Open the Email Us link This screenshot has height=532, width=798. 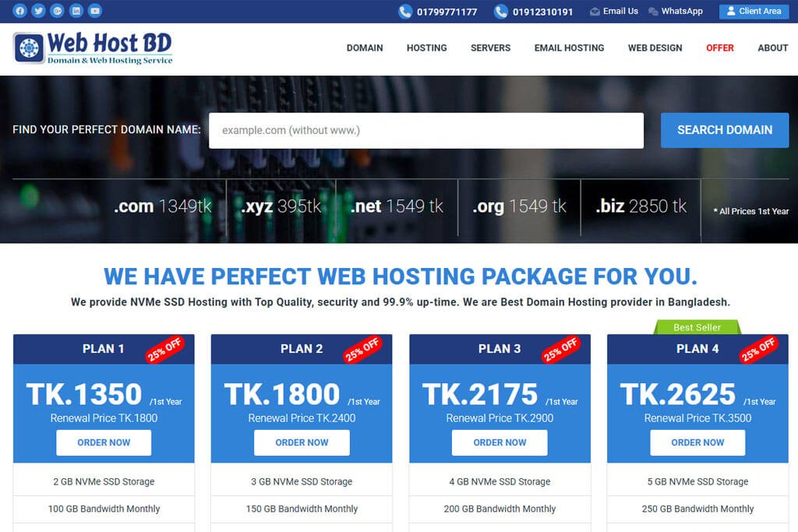614,11
